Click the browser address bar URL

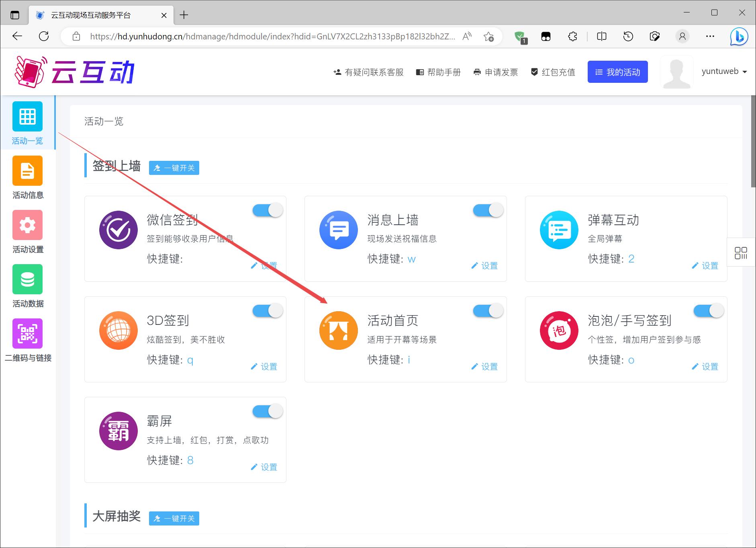coord(272,37)
